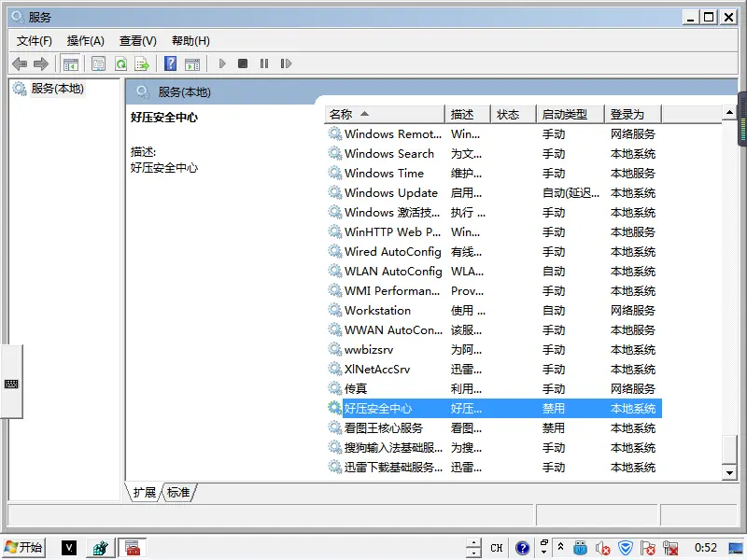This screenshot has height=560, width=747.
Task: Click the Start Service play icon
Action: (x=222, y=63)
